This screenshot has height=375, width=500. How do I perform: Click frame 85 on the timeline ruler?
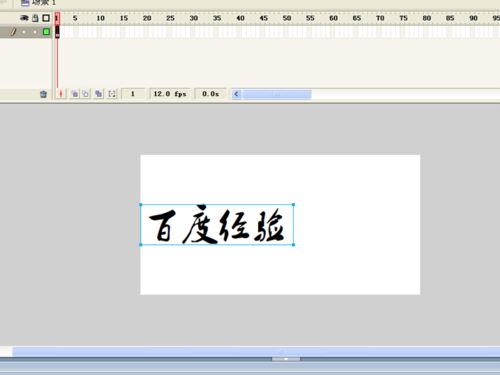tap(450, 18)
